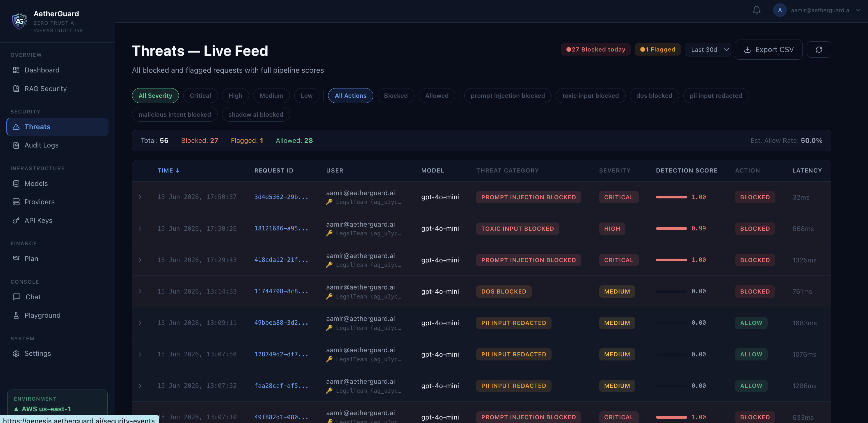Toggle the shadow ai blocked filter
868x423 pixels.
click(x=256, y=115)
